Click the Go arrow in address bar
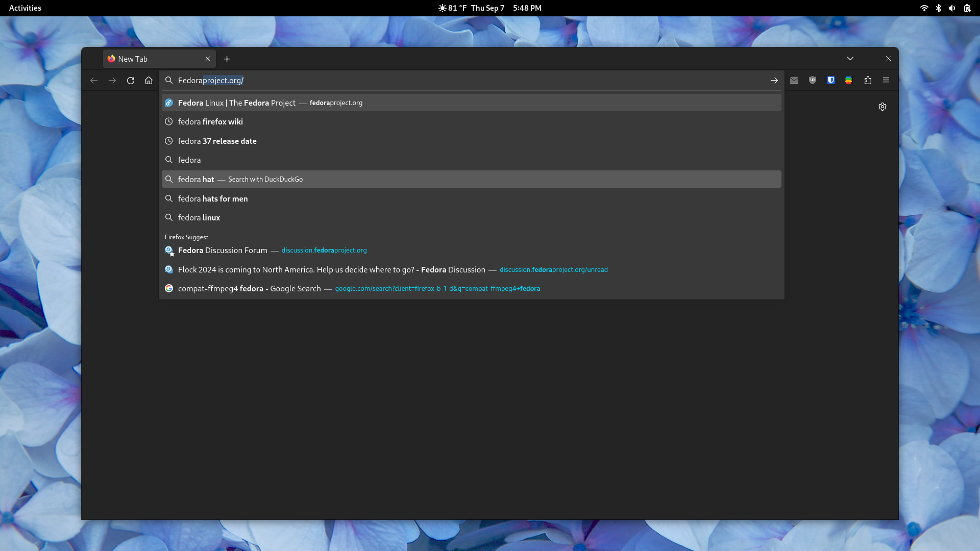 click(x=774, y=81)
